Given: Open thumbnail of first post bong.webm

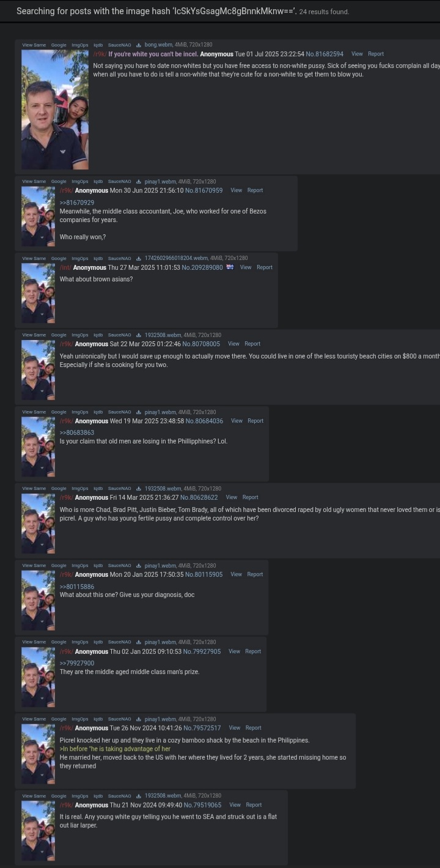Looking at the screenshot, I should point(55,109).
